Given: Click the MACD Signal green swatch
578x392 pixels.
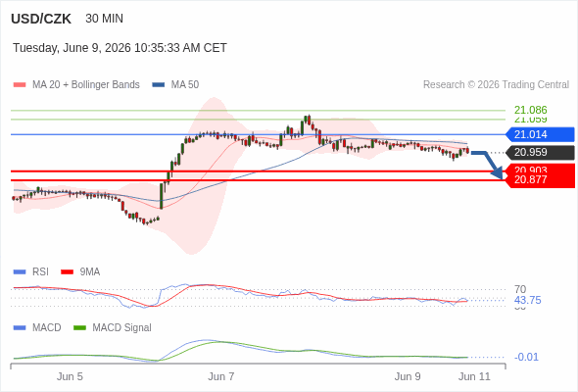Looking at the screenshot, I should coord(79,328).
